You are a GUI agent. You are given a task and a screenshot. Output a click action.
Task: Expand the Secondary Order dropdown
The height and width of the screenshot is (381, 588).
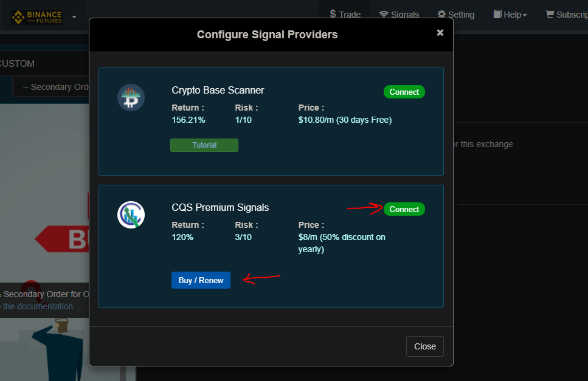(x=52, y=87)
